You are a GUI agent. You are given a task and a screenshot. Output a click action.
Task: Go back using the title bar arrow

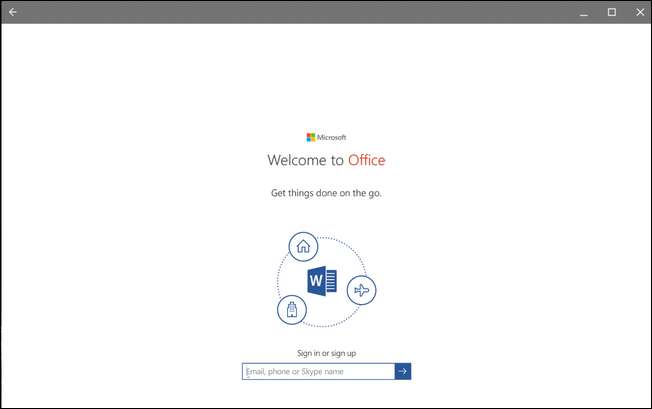tap(13, 12)
